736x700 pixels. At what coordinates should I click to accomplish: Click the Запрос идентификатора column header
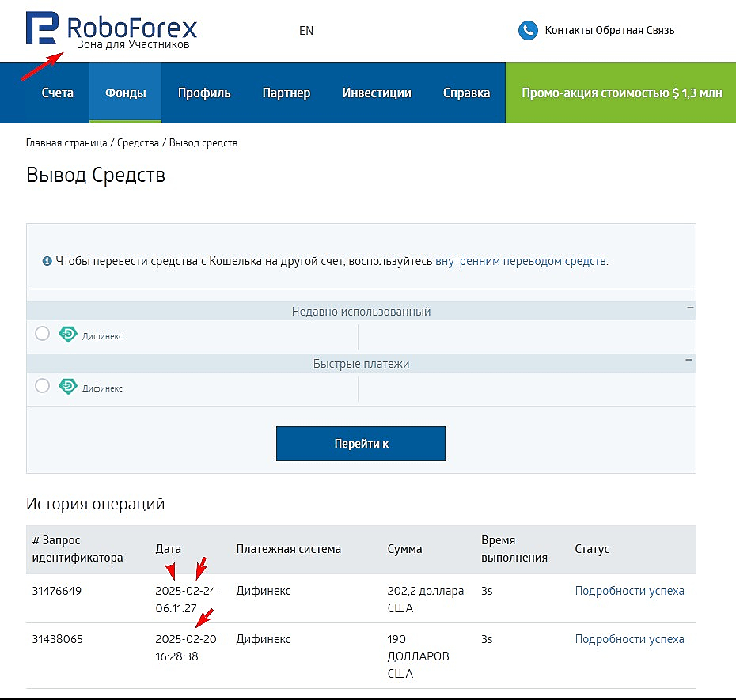point(78,549)
